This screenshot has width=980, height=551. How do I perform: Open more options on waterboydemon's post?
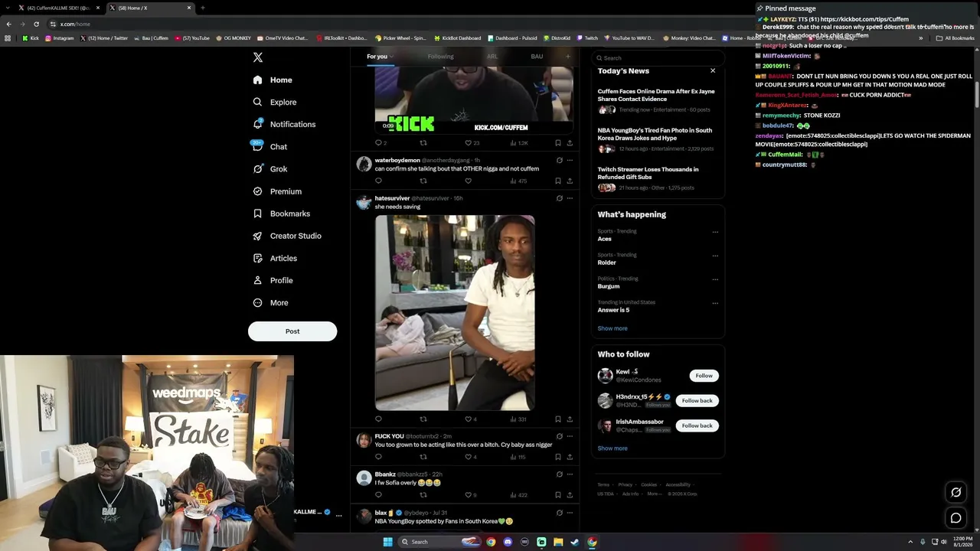click(570, 161)
